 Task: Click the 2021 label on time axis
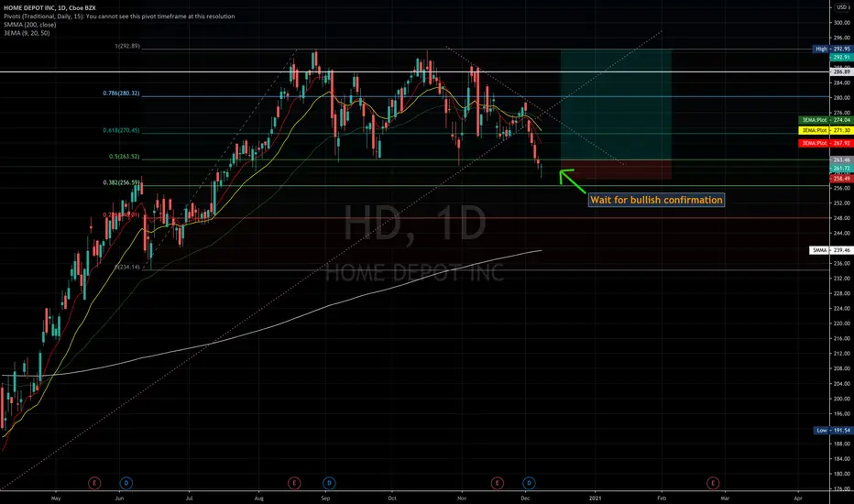click(x=596, y=498)
